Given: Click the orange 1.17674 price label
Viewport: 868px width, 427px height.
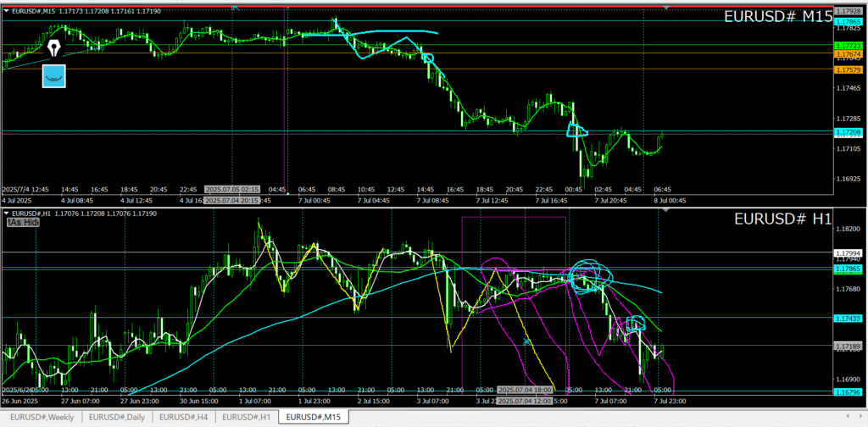Looking at the screenshot, I should [x=849, y=54].
